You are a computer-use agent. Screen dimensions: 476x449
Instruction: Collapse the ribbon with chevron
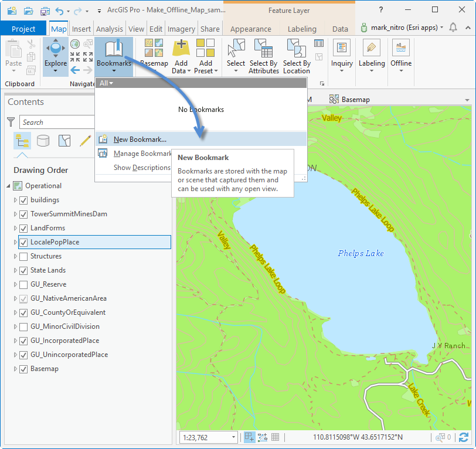point(468,28)
